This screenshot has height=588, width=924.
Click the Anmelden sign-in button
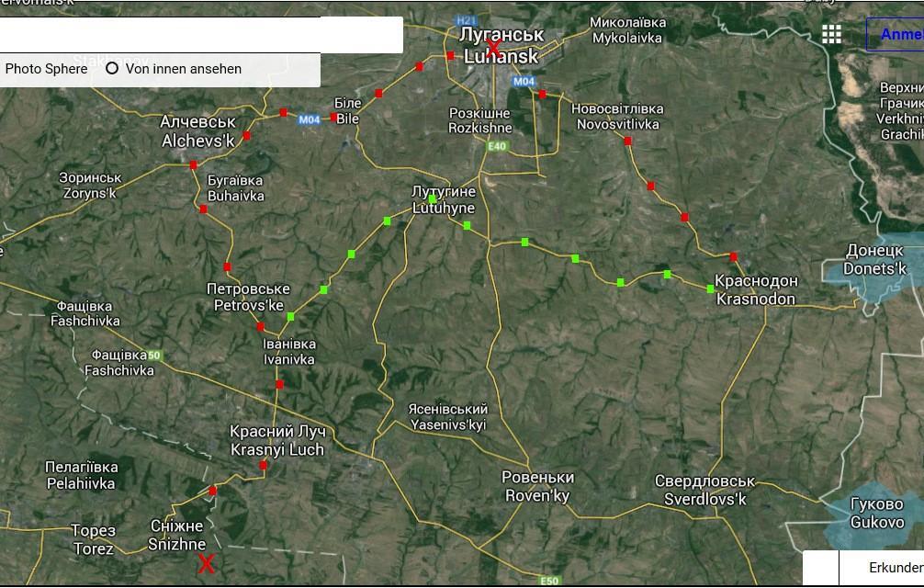pos(896,35)
